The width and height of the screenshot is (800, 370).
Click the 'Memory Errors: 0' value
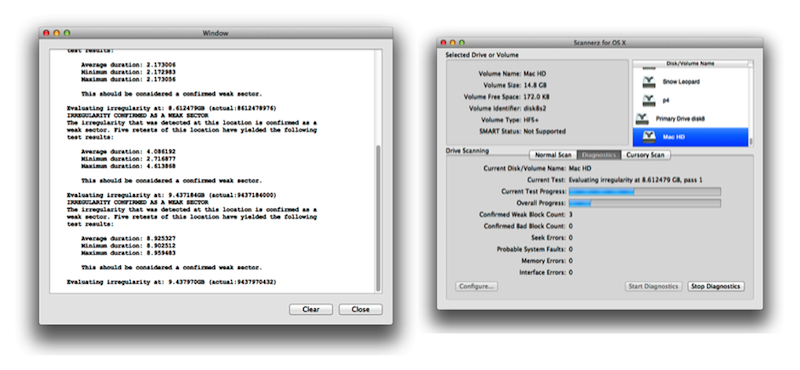point(570,261)
